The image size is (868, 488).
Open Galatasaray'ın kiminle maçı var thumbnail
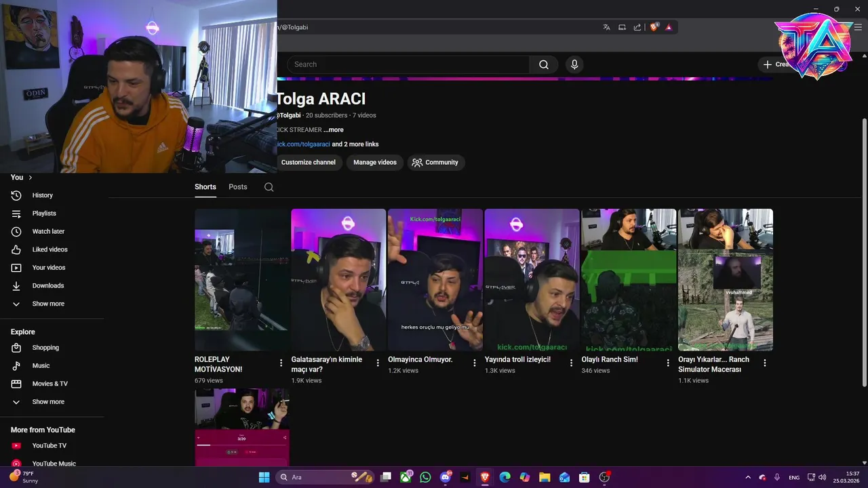338,279
